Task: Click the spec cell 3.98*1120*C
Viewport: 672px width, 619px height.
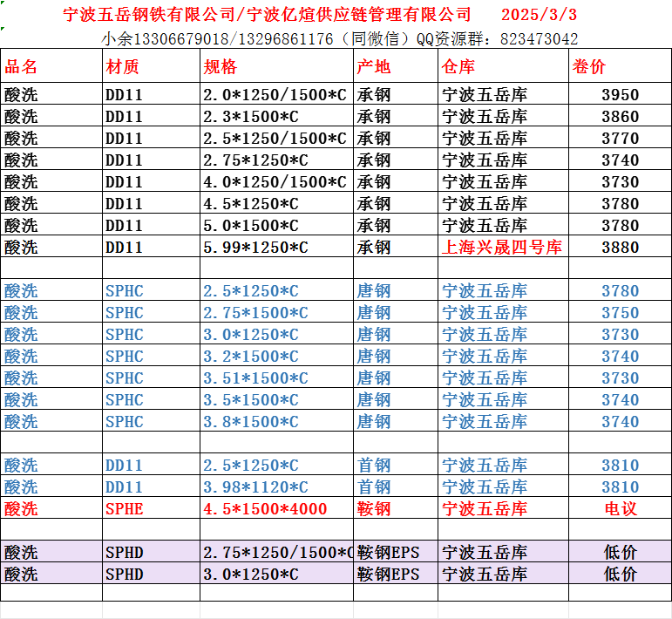Action: tap(277, 486)
